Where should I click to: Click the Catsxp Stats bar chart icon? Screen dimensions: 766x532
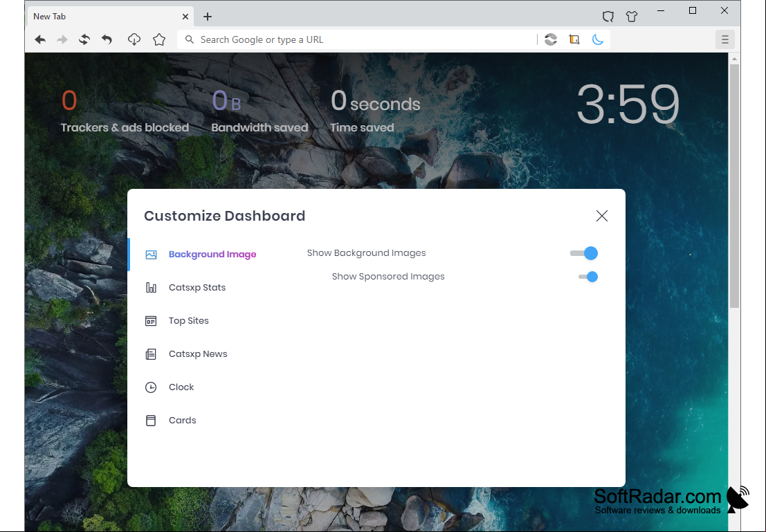pyautogui.click(x=151, y=288)
